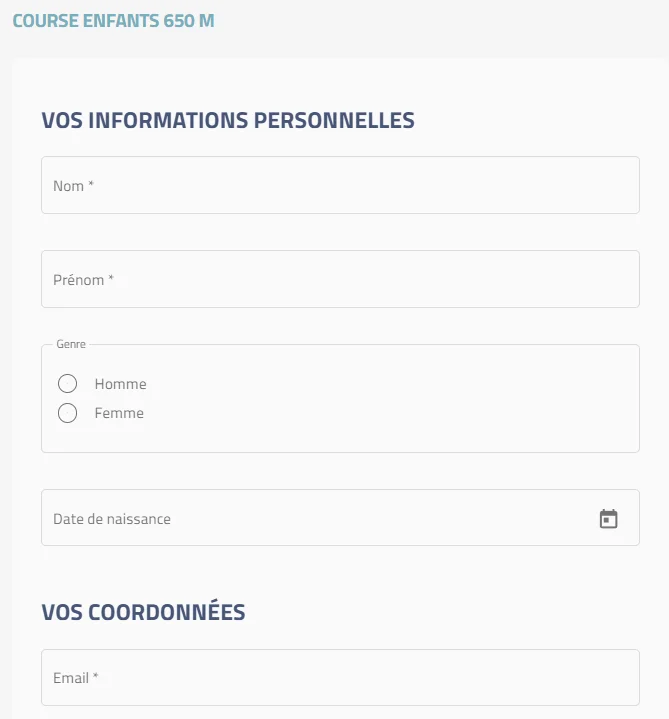Focus the Nom input field

340,185
